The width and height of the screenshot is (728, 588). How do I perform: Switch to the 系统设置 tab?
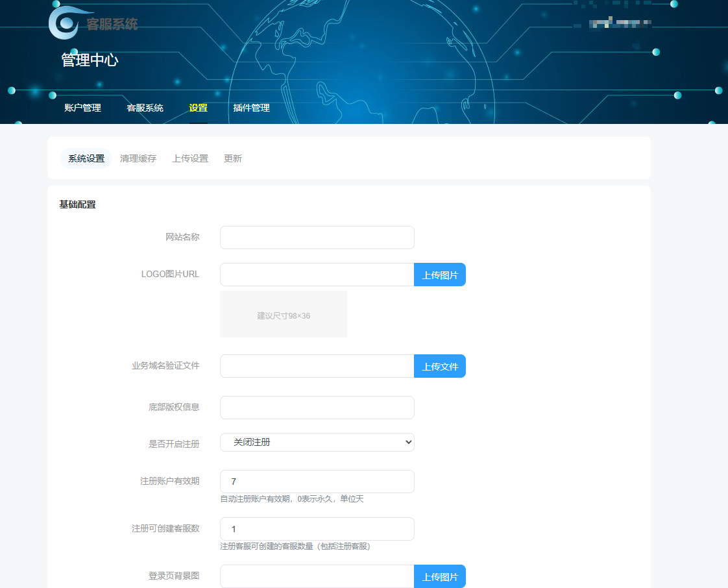pos(86,158)
